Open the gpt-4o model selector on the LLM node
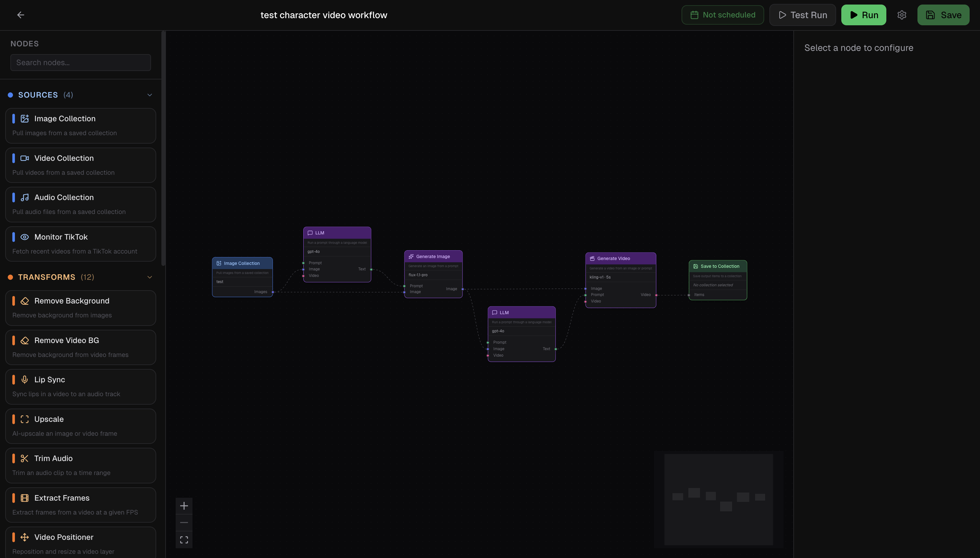Image resolution: width=980 pixels, height=558 pixels. pyautogui.click(x=337, y=252)
